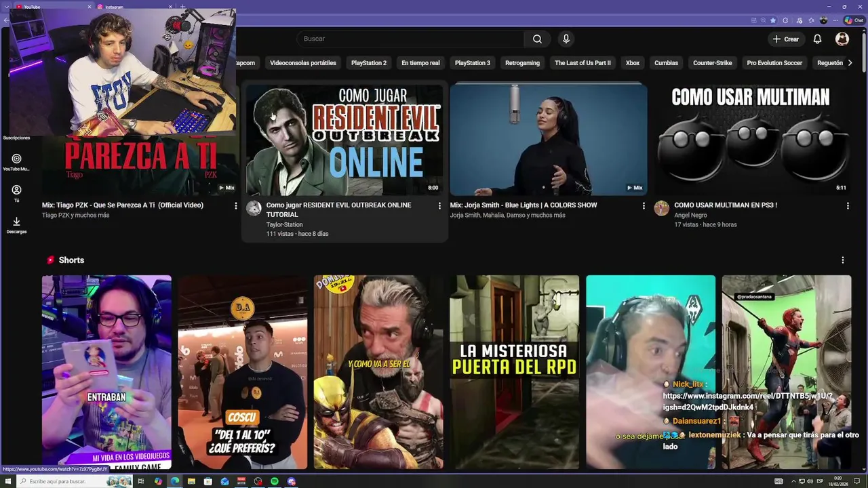Viewport: 868px width, 488px height.
Task: Open the Tú sidebar item
Action: (x=16, y=194)
